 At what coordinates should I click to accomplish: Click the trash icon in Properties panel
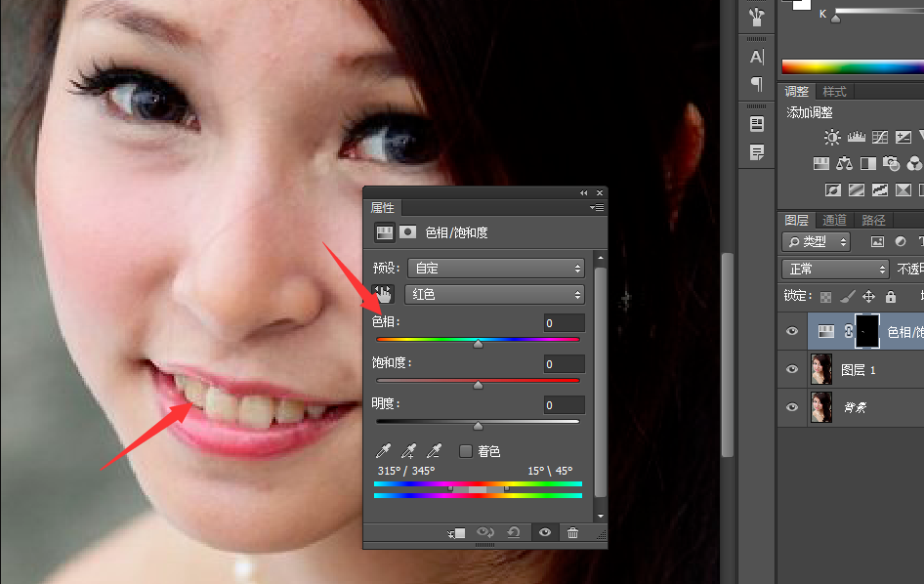(x=572, y=533)
